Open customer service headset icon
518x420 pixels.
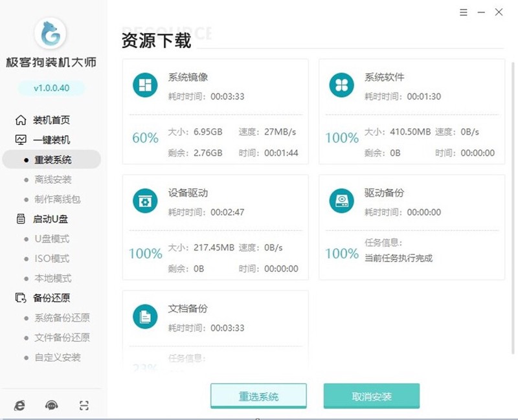(x=52, y=405)
